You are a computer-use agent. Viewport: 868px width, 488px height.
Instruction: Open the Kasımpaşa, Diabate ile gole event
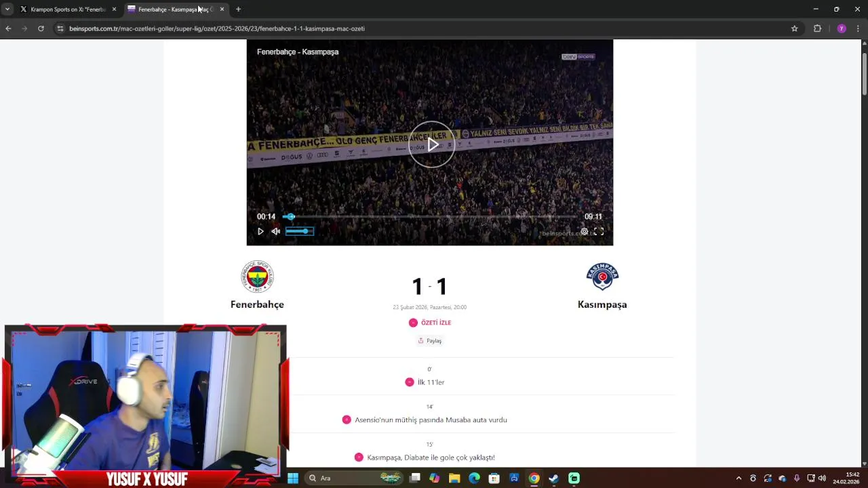[431, 457]
